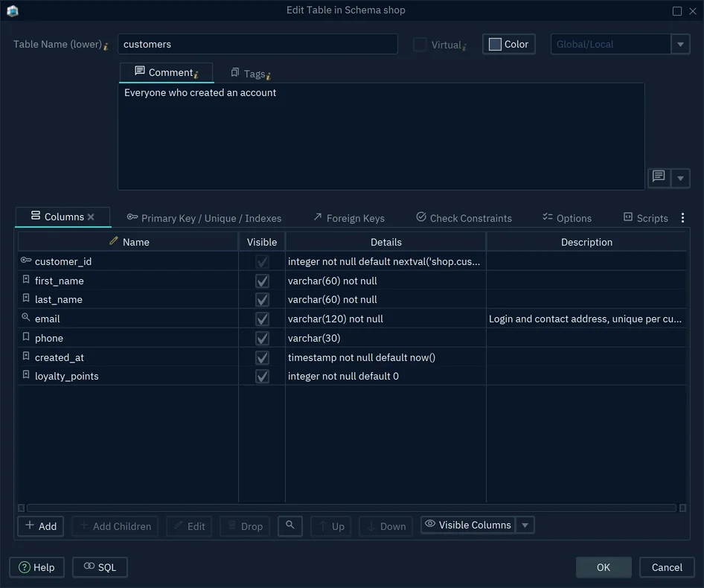Switch to the Tags tab

tap(251, 74)
